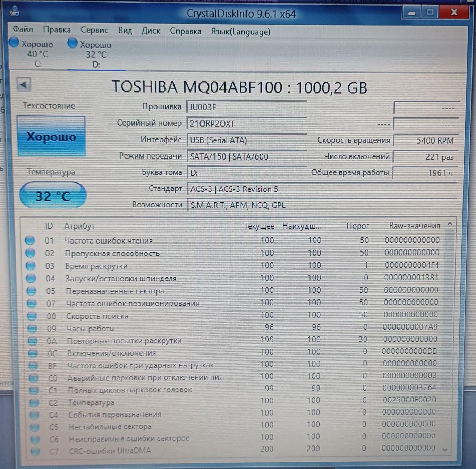Click the standard field ACS-3 Revision 5
This screenshot has height=469, width=476.
tap(322, 189)
